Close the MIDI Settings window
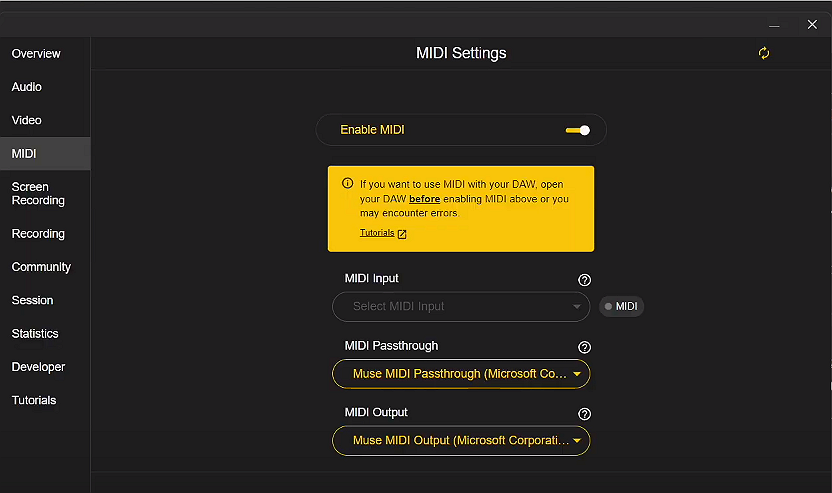 click(812, 25)
